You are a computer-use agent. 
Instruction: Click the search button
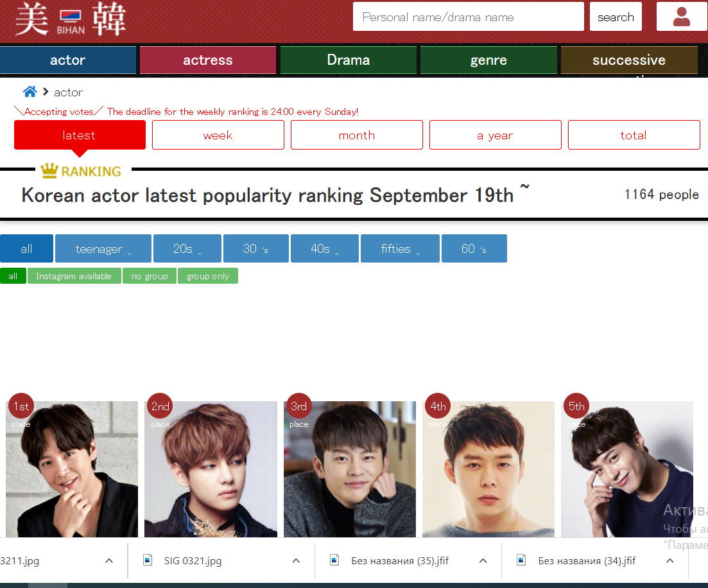coord(616,17)
